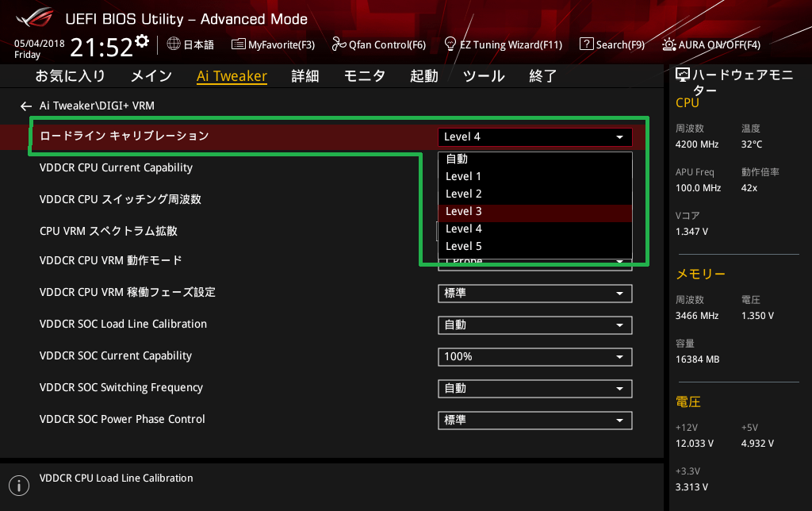
Task: Click CPU temperature 32°C value
Action: point(752,144)
